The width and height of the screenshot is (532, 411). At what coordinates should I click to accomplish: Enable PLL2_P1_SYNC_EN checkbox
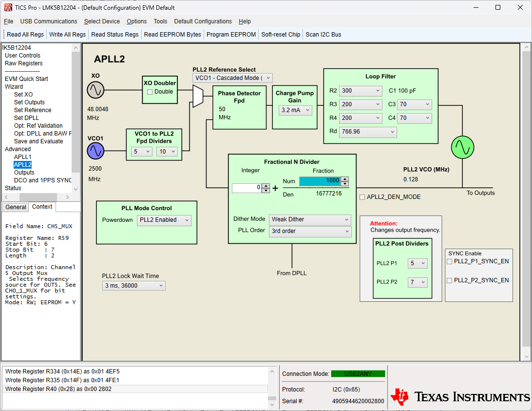(x=450, y=261)
